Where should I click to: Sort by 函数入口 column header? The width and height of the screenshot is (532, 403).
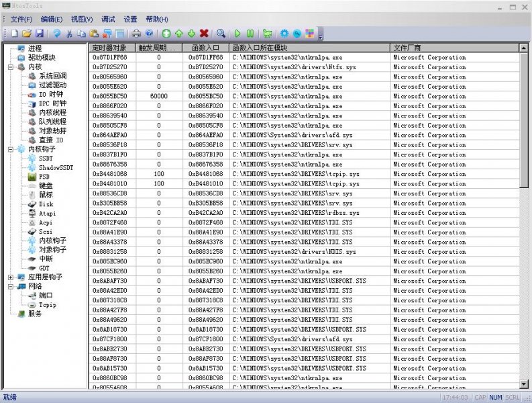tap(205, 48)
